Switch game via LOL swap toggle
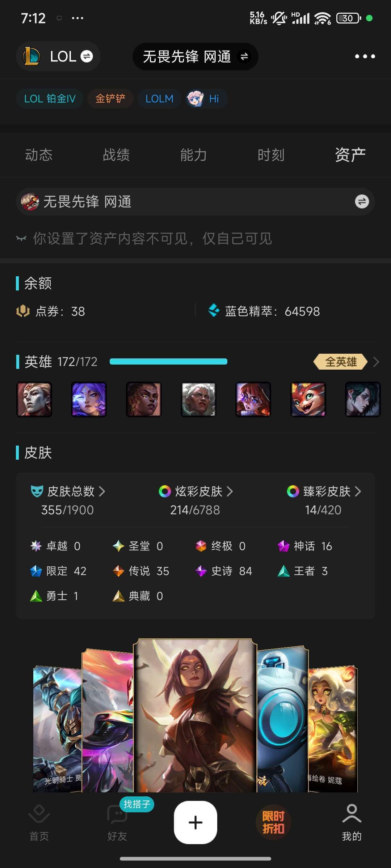 click(x=87, y=56)
